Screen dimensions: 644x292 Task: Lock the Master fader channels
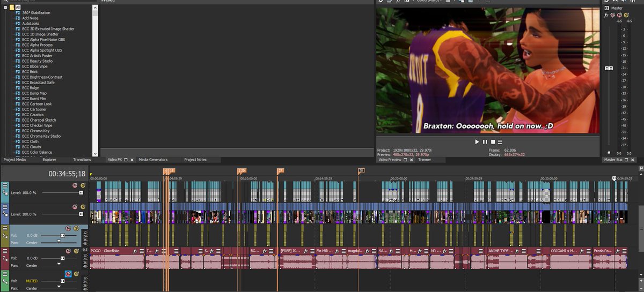[609, 153]
